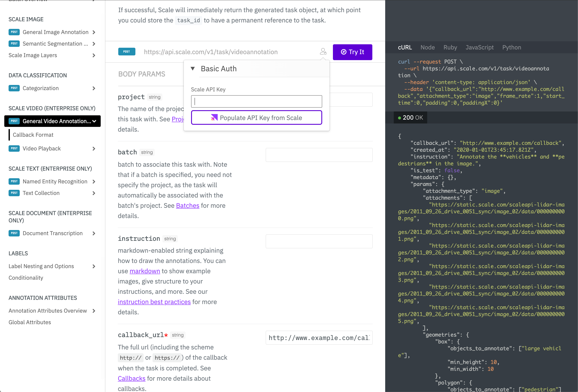578x392 pixels.
Task: Click the POST badge beside General Image Annotation
Action: pos(14,32)
